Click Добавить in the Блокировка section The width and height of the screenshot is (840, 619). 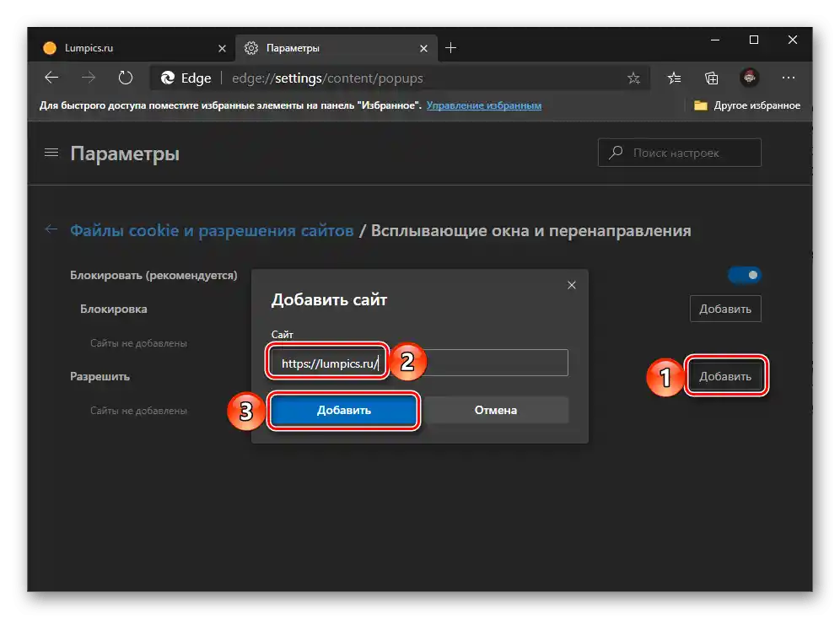coord(725,309)
